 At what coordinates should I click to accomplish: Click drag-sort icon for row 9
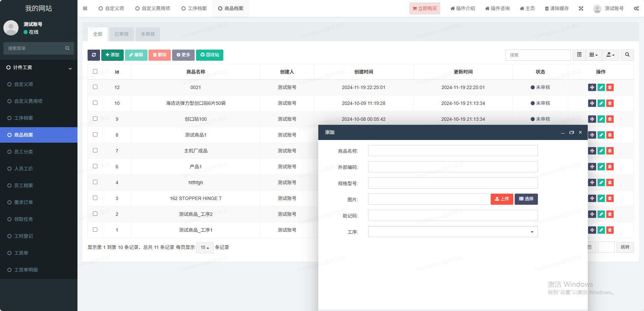(592, 119)
